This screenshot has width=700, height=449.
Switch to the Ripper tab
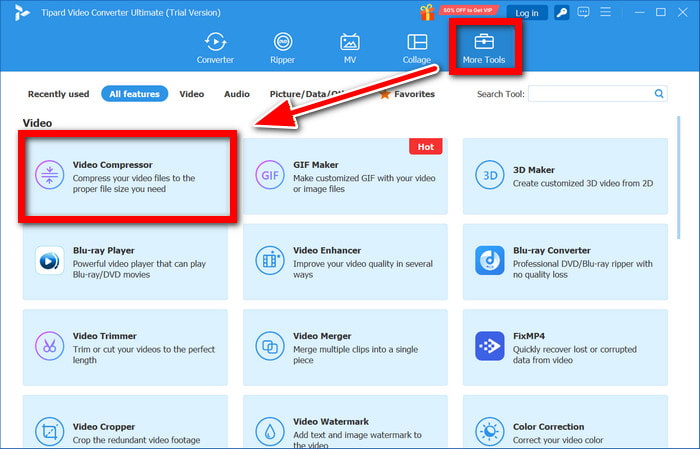click(x=282, y=49)
